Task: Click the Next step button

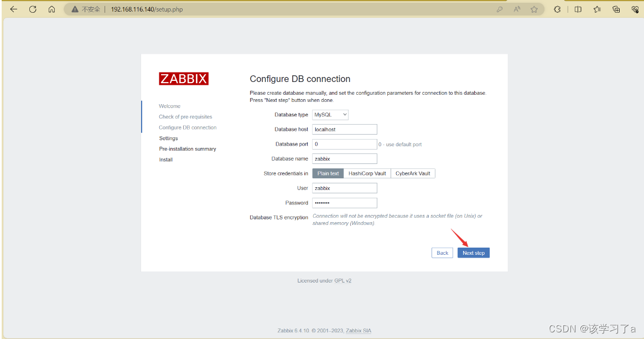Action: pyautogui.click(x=474, y=253)
